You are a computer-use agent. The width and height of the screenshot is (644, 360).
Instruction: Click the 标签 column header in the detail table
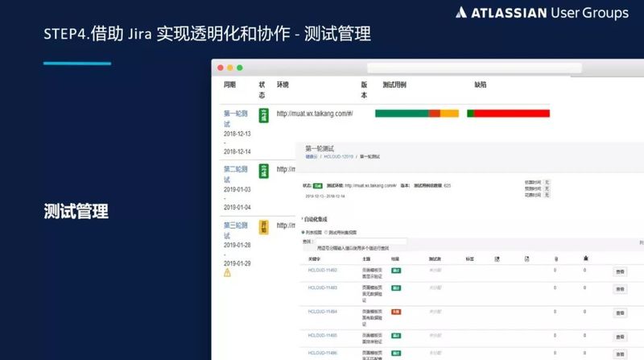(x=470, y=259)
